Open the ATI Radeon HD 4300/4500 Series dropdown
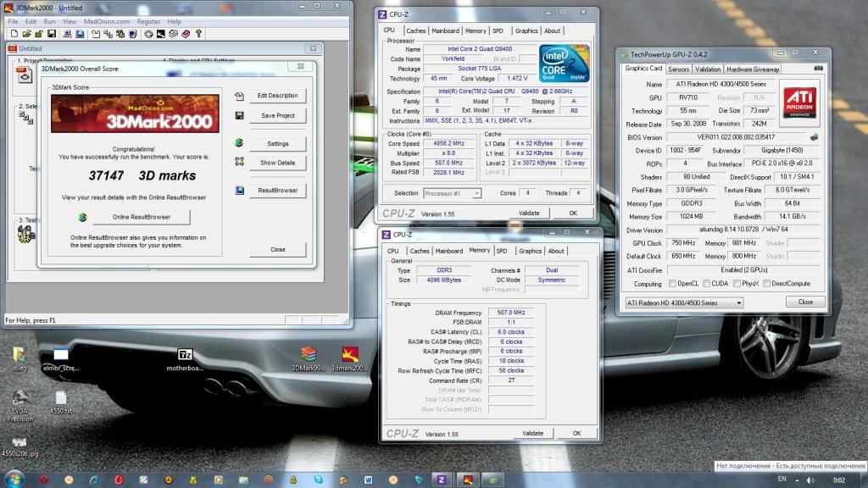 [x=684, y=302]
